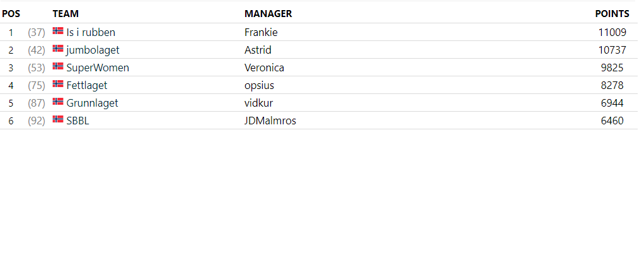Open the Is i rubben team

click(x=91, y=33)
